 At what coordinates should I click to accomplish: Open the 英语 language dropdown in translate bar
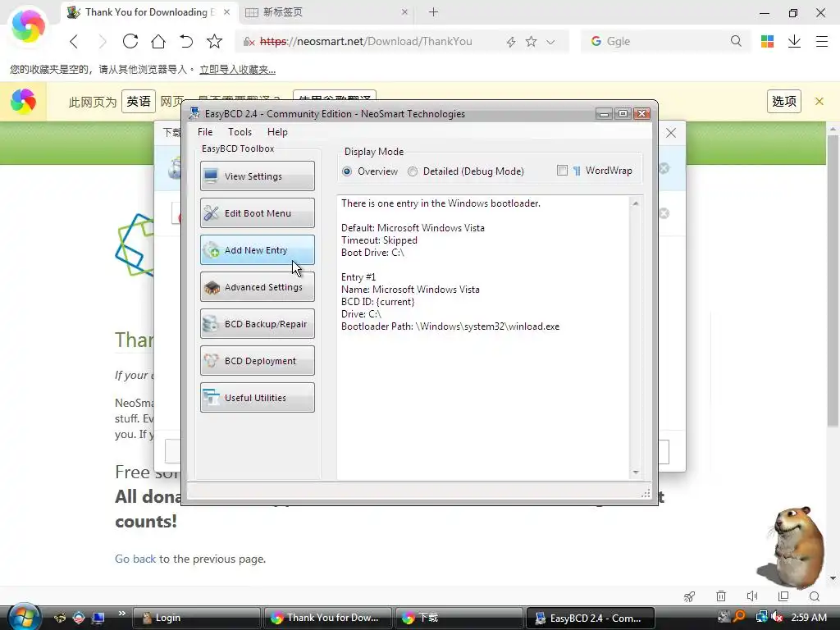pyautogui.click(x=139, y=101)
